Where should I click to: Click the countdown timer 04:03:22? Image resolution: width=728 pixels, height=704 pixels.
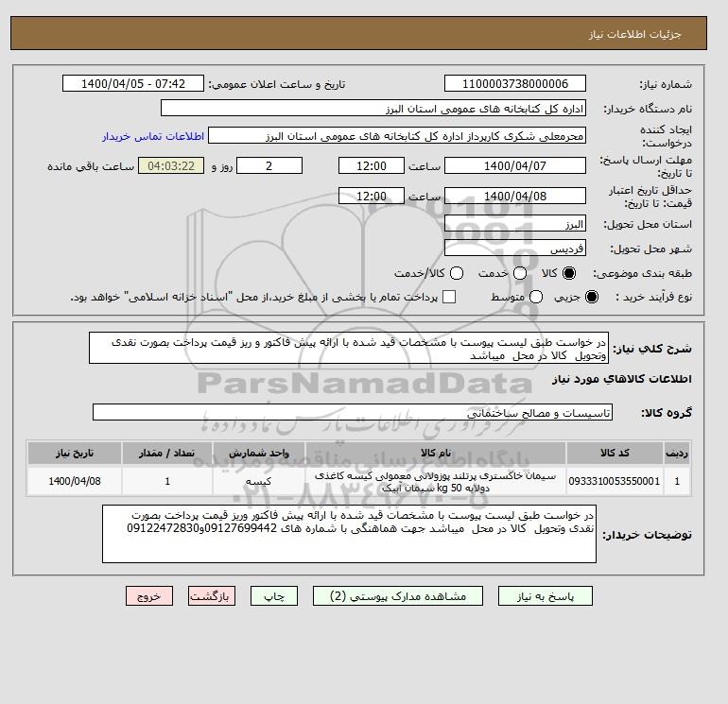[x=171, y=165]
